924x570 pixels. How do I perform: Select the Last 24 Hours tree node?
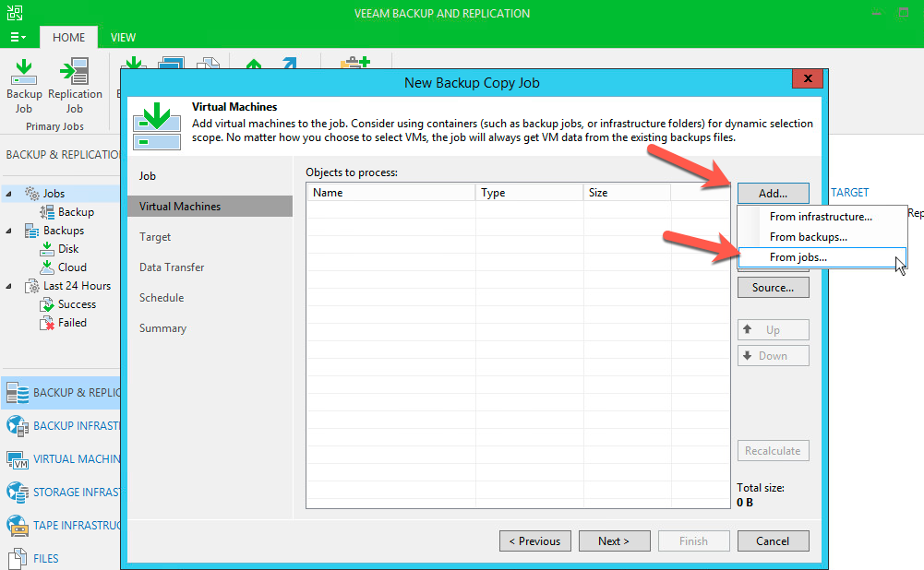(77, 286)
